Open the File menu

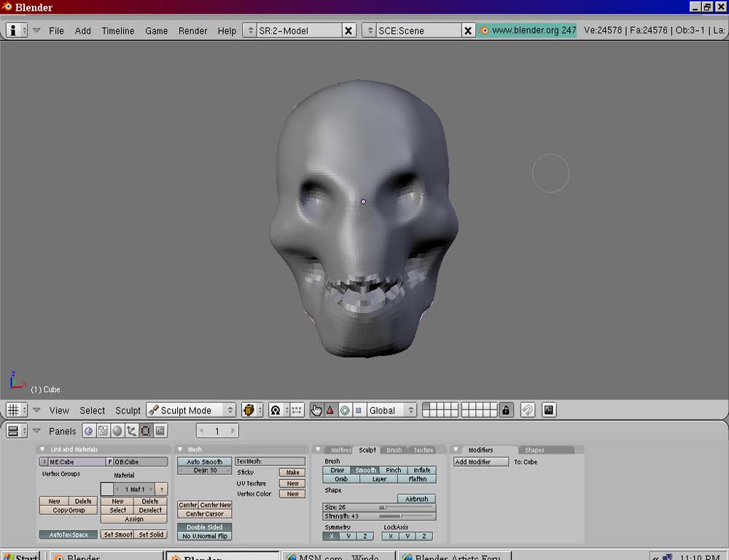pyautogui.click(x=56, y=31)
